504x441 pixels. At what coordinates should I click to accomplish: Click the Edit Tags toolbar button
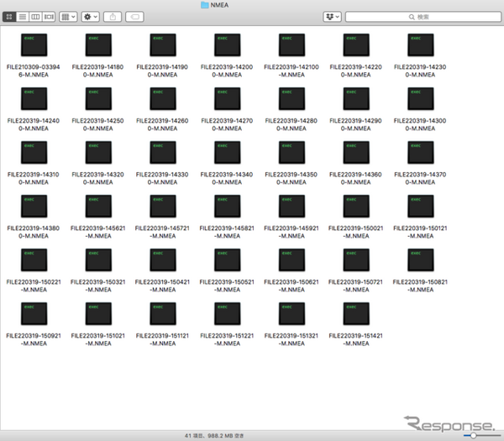[x=134, y=17]
